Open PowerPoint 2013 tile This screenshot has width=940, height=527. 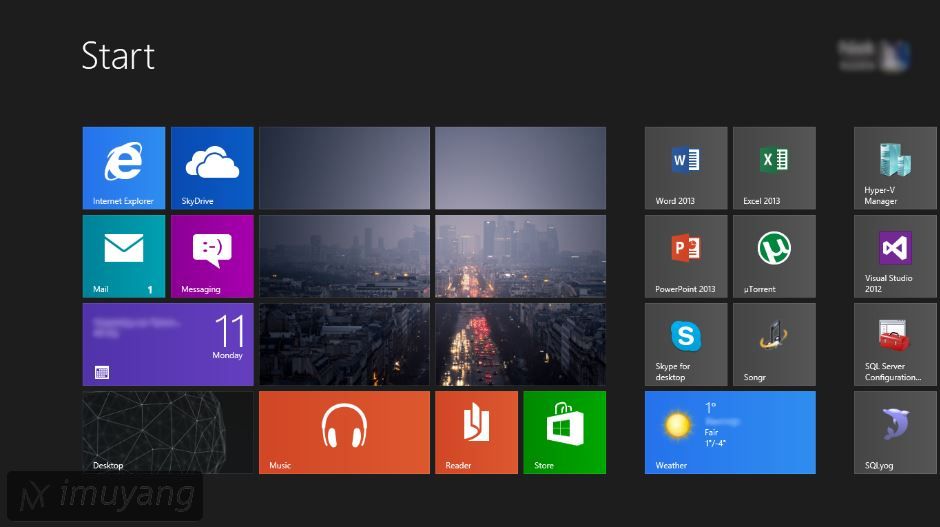click(686, 256)
